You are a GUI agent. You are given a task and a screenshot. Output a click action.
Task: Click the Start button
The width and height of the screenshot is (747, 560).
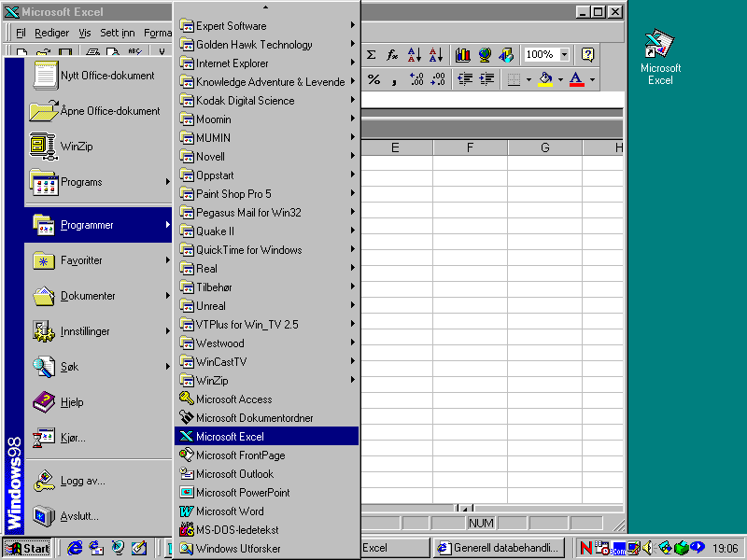pos(28,548)
